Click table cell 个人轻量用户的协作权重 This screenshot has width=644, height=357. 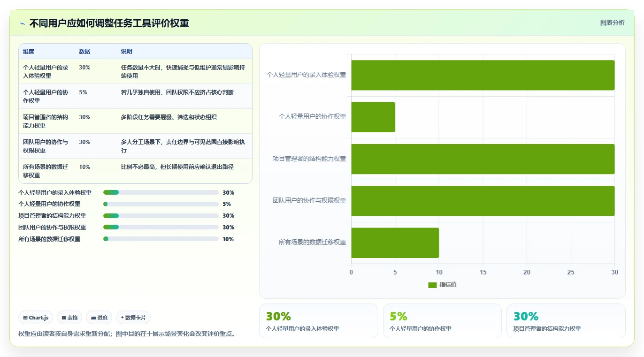(46, 96)
